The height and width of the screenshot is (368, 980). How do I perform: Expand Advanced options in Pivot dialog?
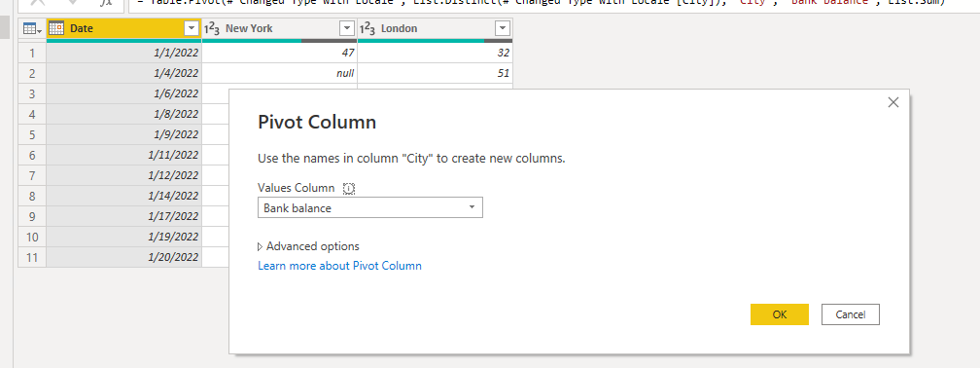[x=309, y=246]
